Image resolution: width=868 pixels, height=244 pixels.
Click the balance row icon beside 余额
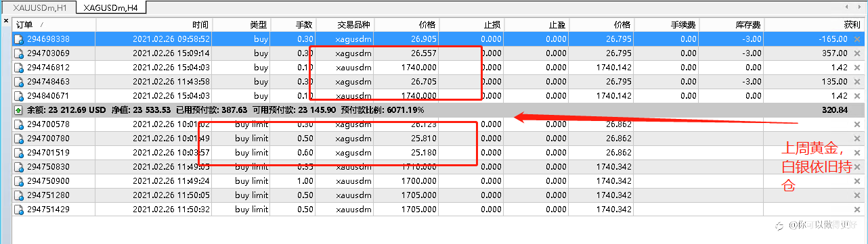[x=18, y=110]
